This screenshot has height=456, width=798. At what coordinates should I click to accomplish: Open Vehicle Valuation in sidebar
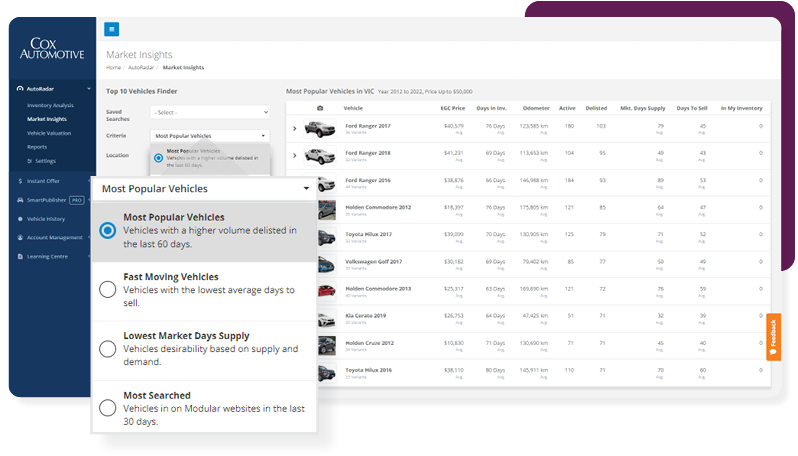click(x=49, y=133)
